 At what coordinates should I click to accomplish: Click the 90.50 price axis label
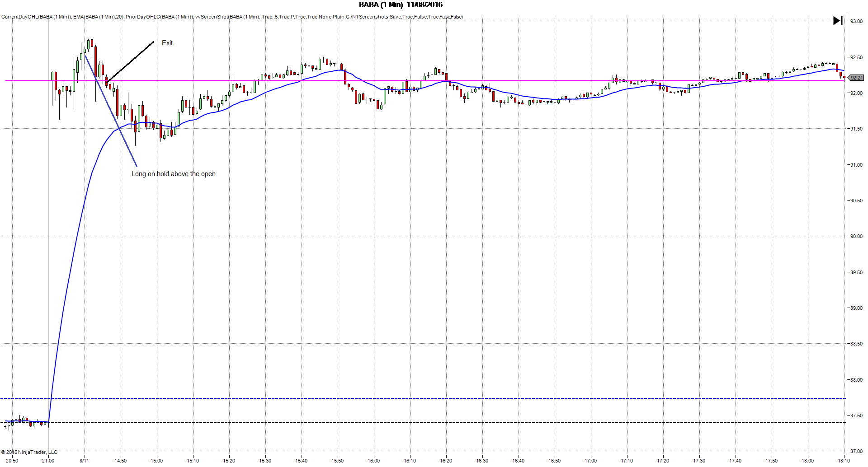856,201
